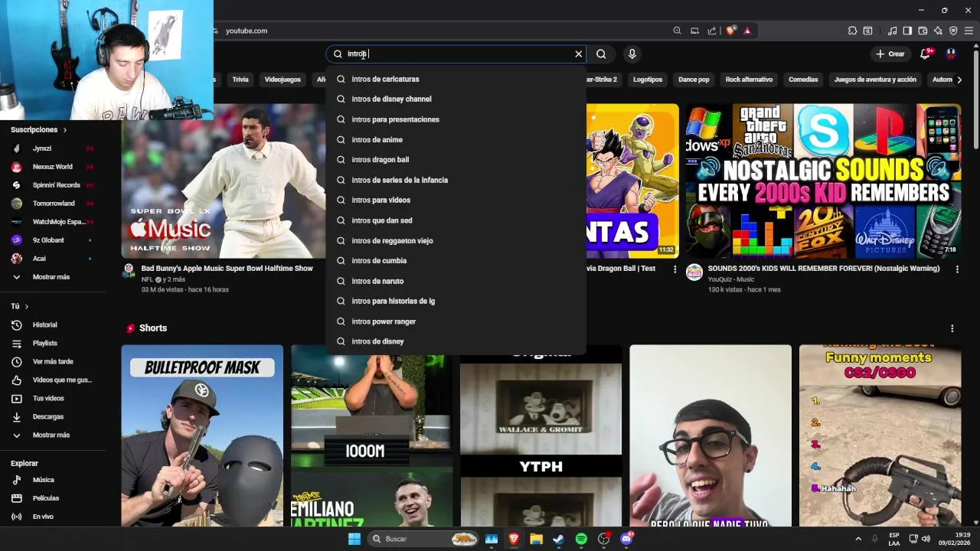Open the Spinnin' Records subscription

[x=52, y=185]
